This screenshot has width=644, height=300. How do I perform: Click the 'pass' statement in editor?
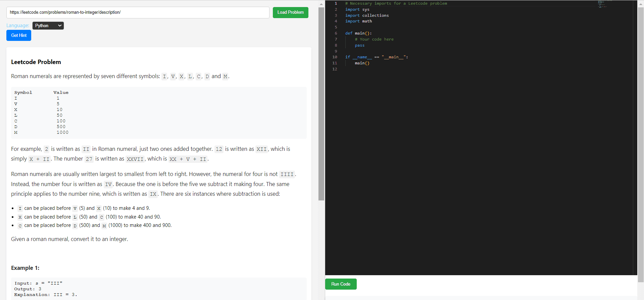point(360,45)
